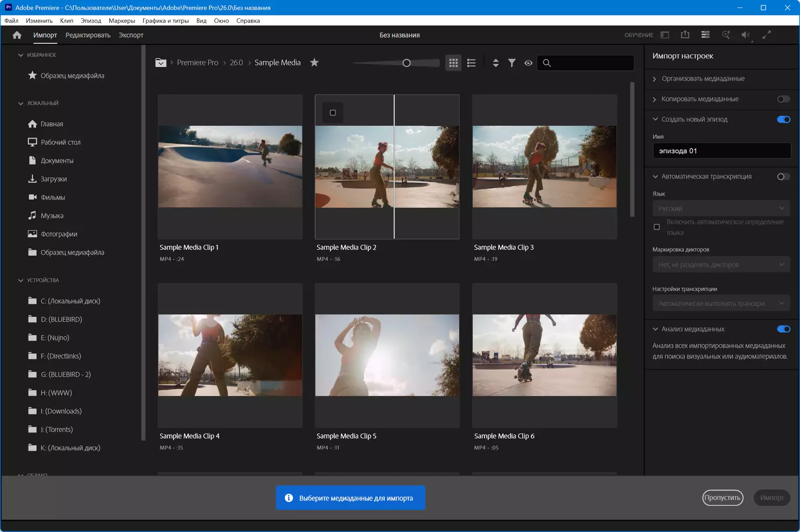Expand the Копировать медиаданные section chevron

point(655,99)
